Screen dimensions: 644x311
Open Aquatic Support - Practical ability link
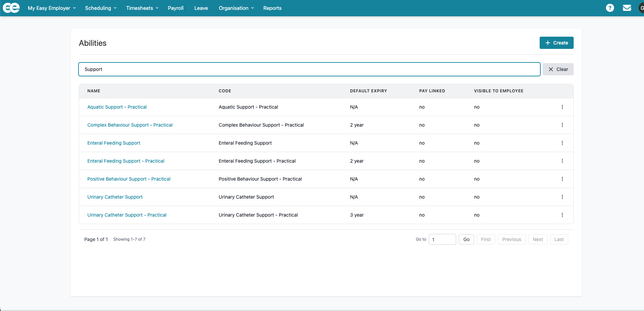[x=117, y=107]
